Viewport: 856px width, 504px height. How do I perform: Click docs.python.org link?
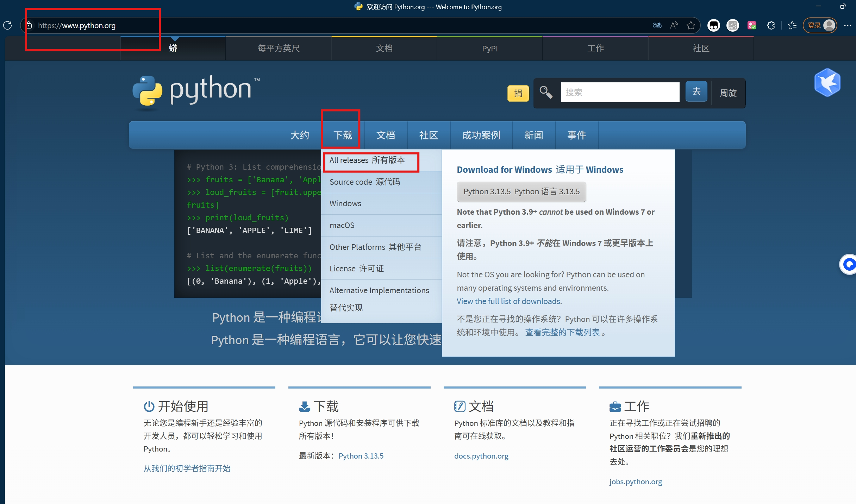click(481, 456)
